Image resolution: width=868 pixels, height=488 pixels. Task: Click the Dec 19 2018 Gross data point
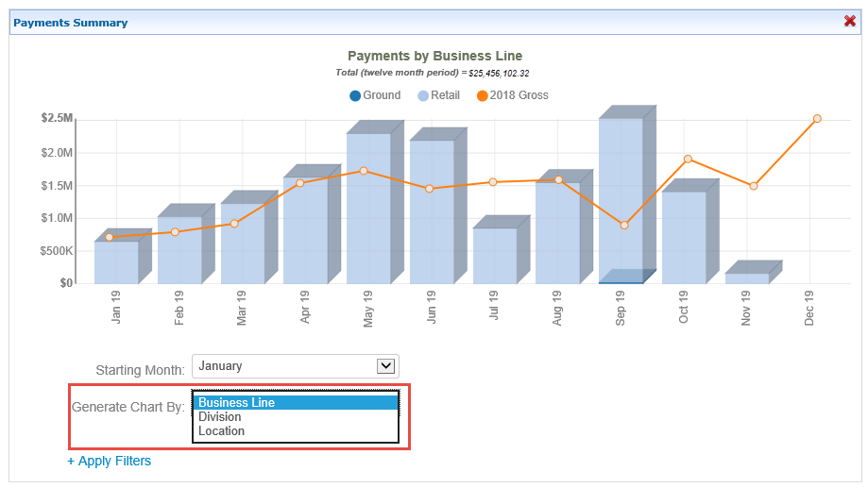tap(817, 119)
